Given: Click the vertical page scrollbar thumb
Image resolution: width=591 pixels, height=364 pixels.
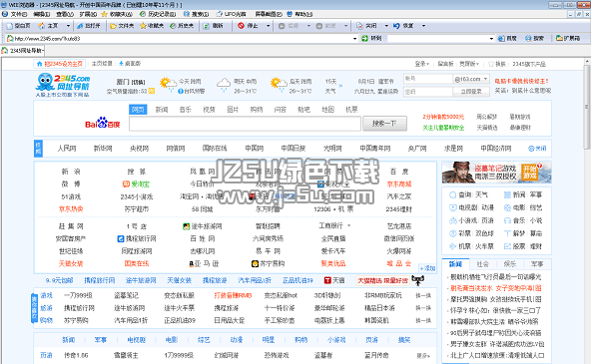Looking at the screenshot, I should click(586, 107).
